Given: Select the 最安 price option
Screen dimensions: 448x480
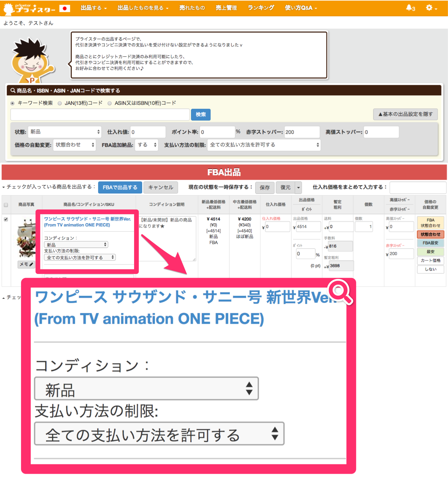Looking at the screenshot, I should [x=430, y=252].
